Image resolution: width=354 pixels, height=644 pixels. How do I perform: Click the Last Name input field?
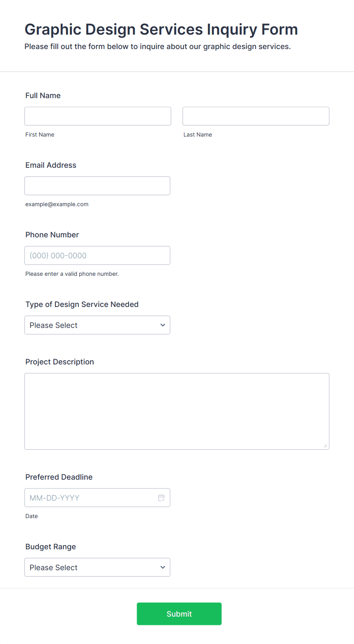pos(256,116)
